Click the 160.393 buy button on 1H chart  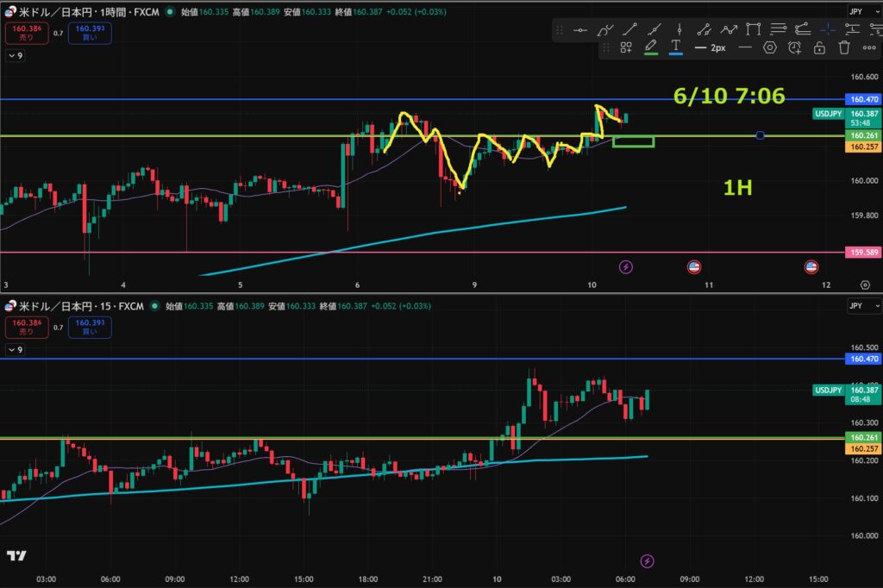(90, 33)
